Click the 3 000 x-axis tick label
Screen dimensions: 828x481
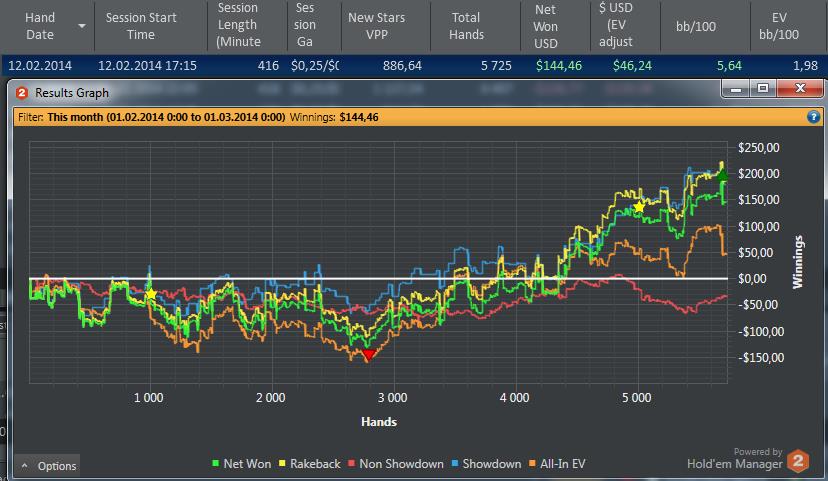click(x=392, y=398)
